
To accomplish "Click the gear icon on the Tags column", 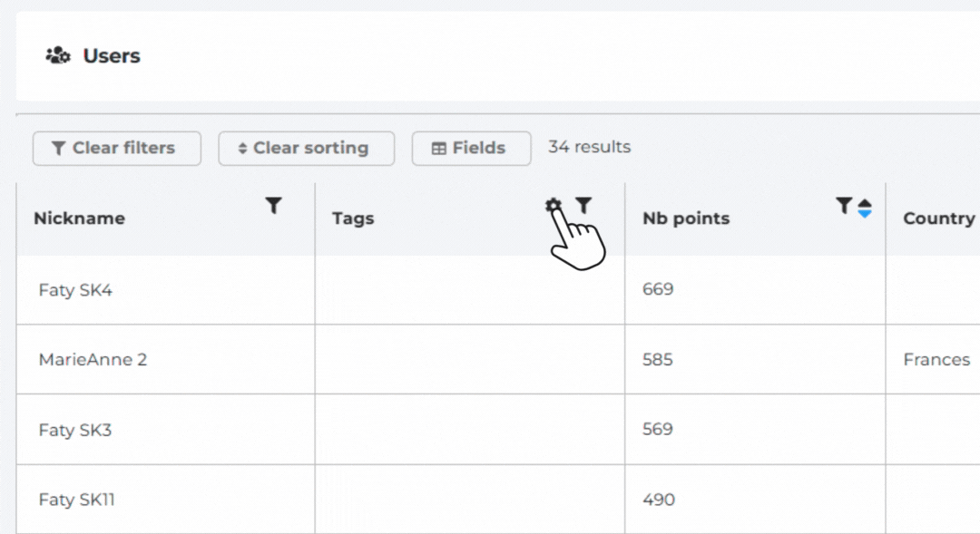I will click(554, 205).
